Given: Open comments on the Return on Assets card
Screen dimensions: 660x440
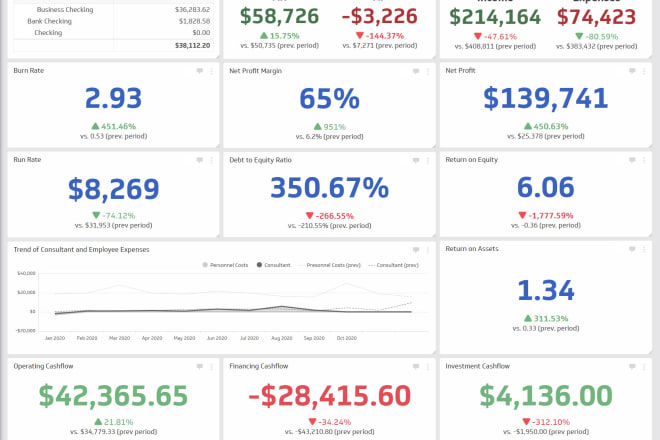Looking at the screenshot, I should tap(632, 249).
